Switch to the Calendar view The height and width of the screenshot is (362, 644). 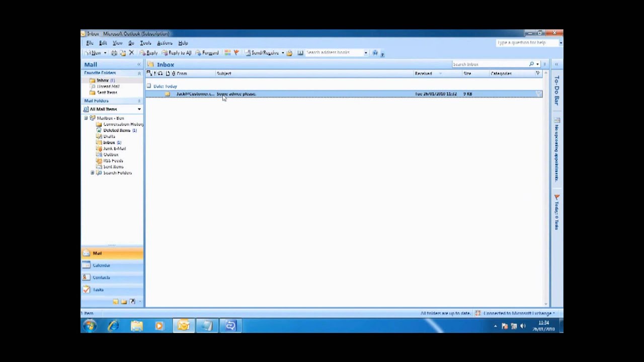click(101, 265)
